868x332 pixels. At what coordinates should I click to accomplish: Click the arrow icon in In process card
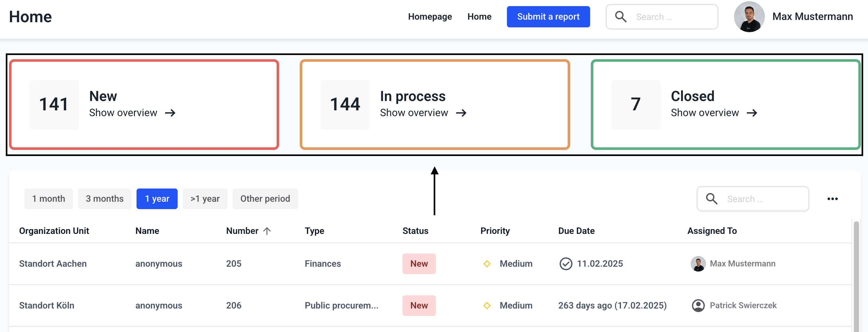click(x=461, y=113)
